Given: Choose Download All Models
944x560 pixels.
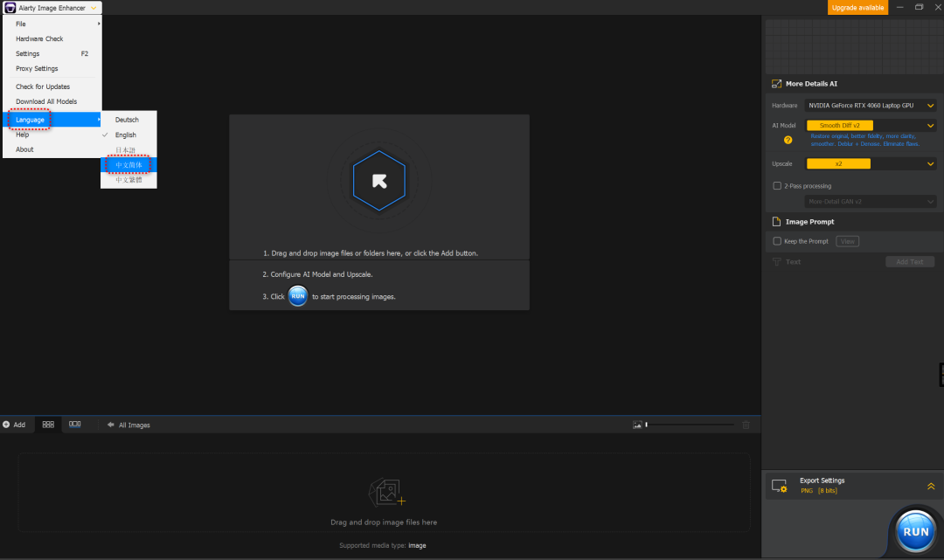Looking at the screenshot, I should pos(52,101).
